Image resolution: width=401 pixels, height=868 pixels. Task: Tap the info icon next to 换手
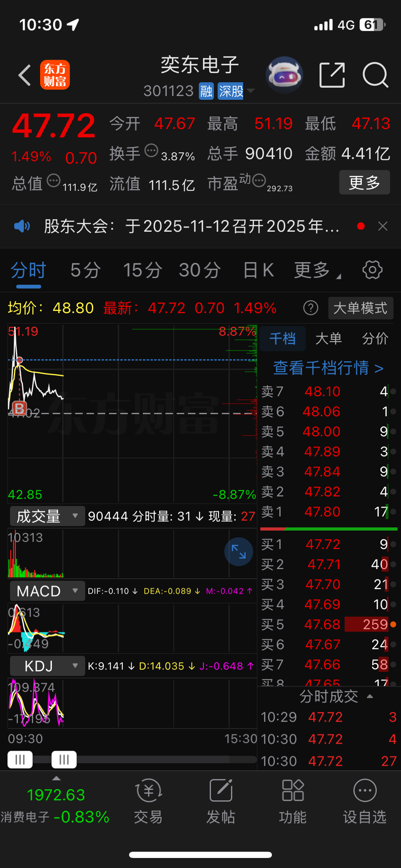click(x=151, y=150)
